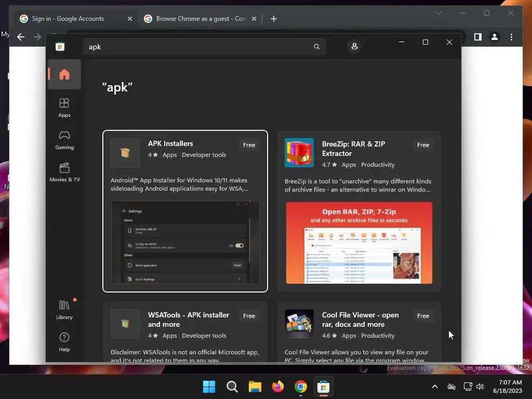Click the Microsoft Store taskbar icon

323,387
